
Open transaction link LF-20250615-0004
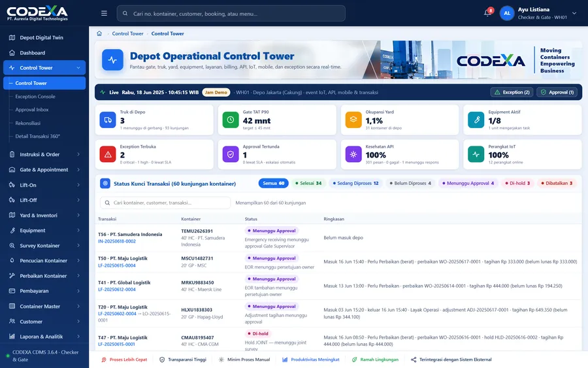117,265
